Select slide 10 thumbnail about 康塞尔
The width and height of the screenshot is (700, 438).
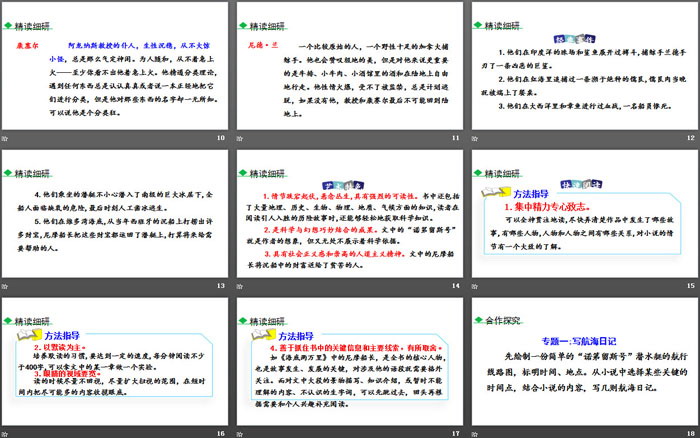click(115, 66)
